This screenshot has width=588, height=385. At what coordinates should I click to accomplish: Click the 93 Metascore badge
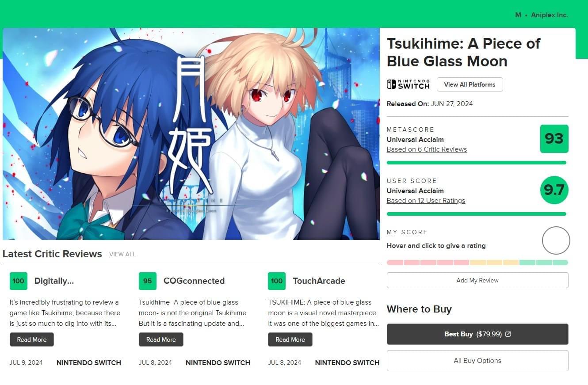(x=554, y=139)
